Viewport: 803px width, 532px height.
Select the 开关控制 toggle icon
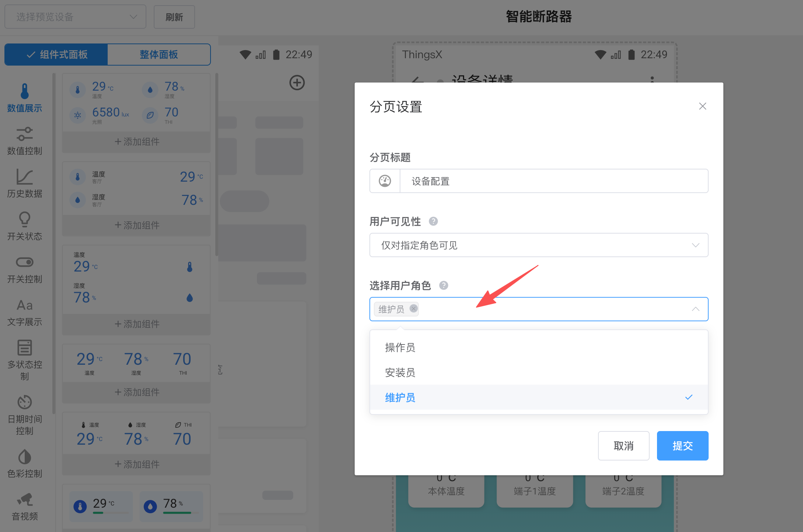(x=24, y=262)
